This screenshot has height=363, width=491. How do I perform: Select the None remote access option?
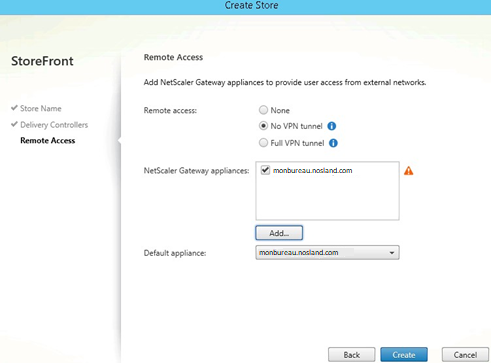(x=263, y=110)
